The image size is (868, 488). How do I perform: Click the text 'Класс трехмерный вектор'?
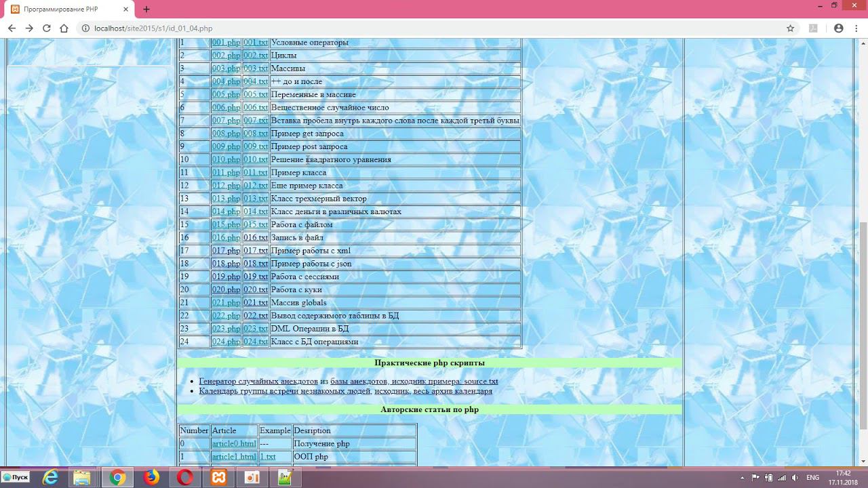[319, 199]
